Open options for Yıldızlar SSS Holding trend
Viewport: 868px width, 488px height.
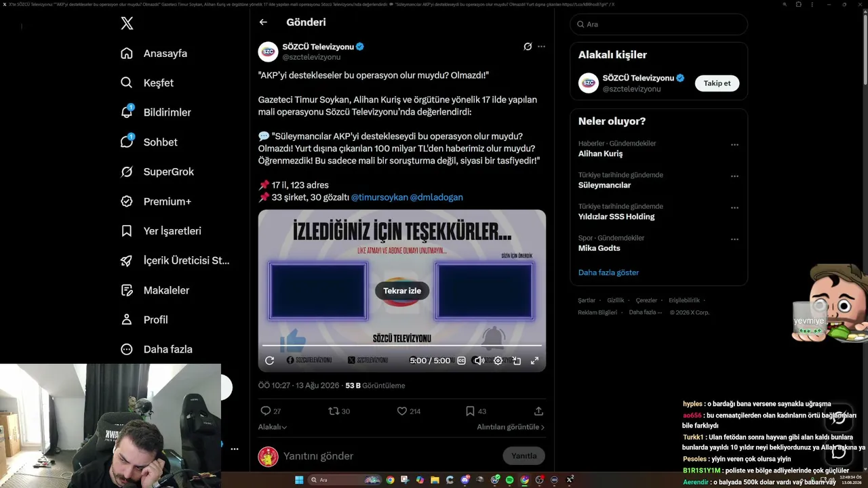(x=734, y=208)
